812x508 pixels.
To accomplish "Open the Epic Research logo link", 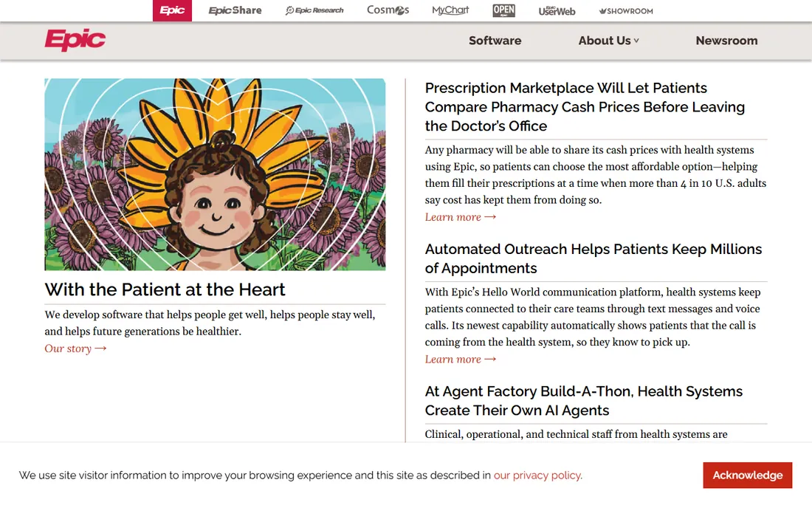I will tap(314, 10).
